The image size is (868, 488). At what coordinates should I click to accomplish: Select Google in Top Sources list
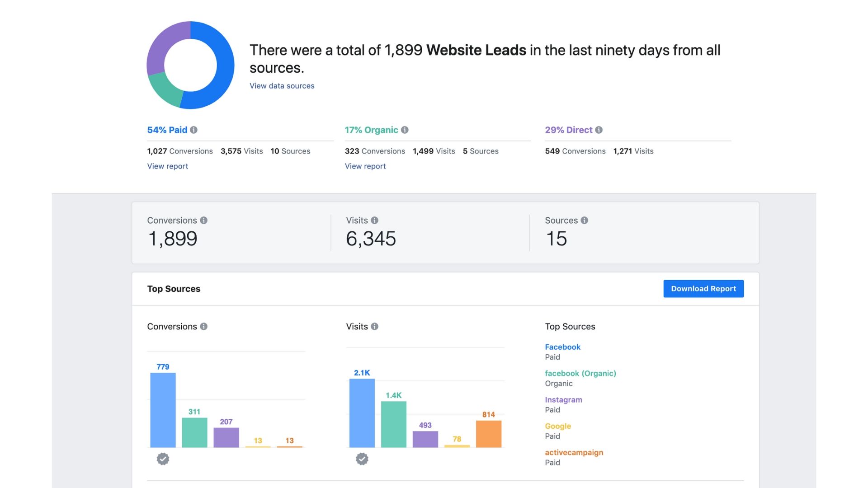tap(558, 426)
